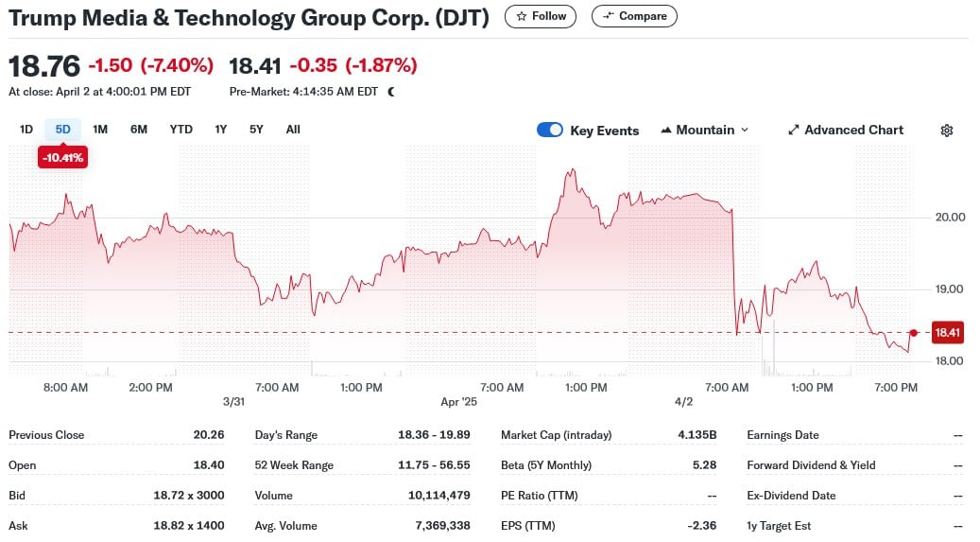This screenshot has width=980, height=542.
Task: Follow the DJT stock
Action: (541, 16)
